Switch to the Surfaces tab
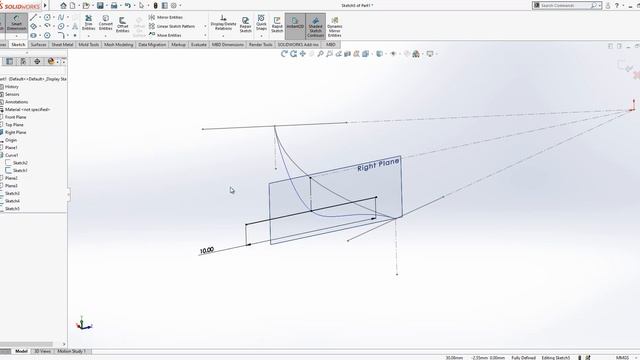 pos(39,44)
